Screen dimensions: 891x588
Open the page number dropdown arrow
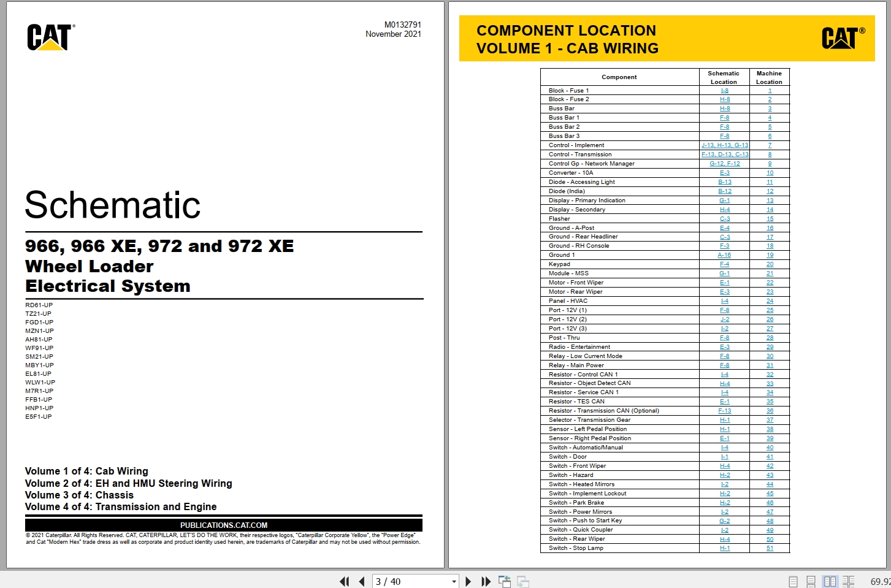click(x=454, y=581)
